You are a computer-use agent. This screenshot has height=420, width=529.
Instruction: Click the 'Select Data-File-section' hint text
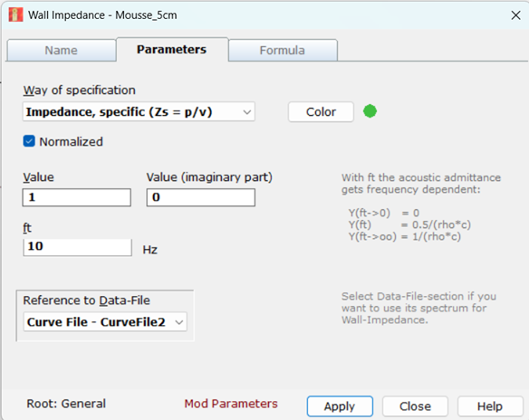pos(418,308)
